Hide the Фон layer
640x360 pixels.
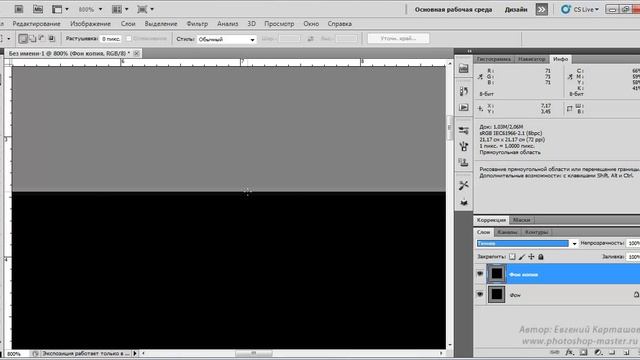(480, 294)
